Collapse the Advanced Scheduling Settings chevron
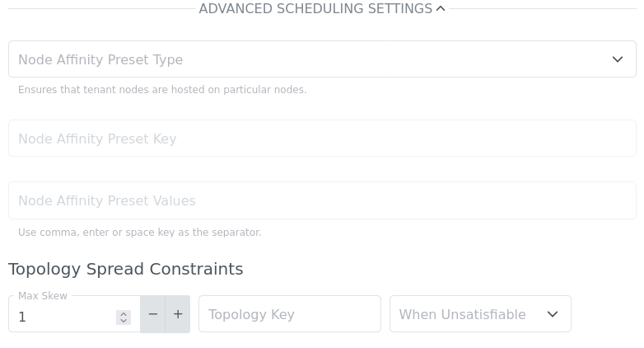 (x=441, y=9)
